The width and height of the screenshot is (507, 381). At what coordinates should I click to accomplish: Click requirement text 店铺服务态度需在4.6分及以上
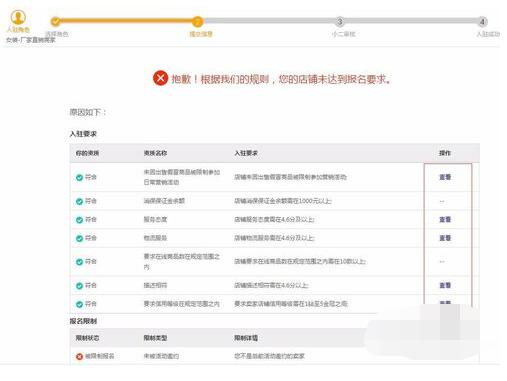pyautogui.click(x=274, y=219)
